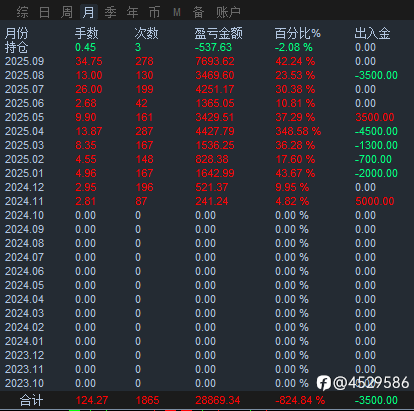The image size is (414, 411).
Task: Click total trade count 1865
Action: 147,400
